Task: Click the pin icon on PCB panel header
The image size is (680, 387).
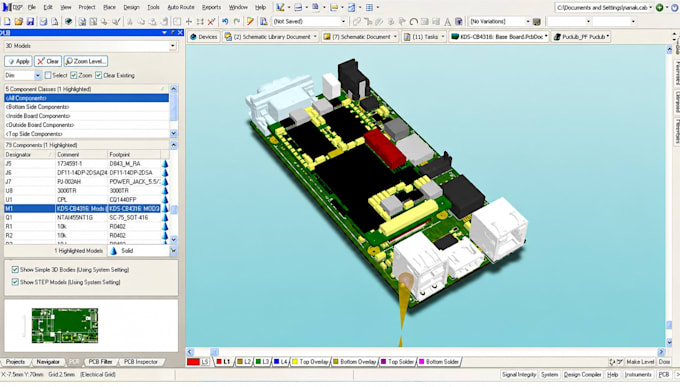Action: coord(172,33)
